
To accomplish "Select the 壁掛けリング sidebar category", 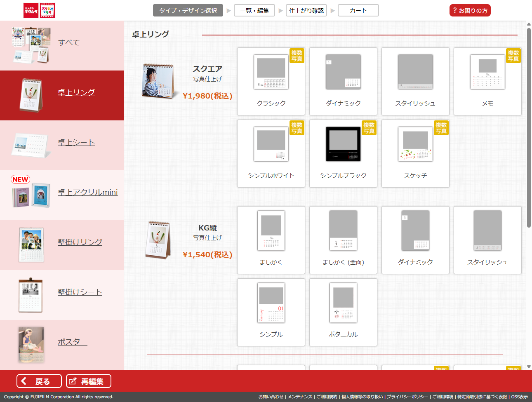I will click(80, 242).
